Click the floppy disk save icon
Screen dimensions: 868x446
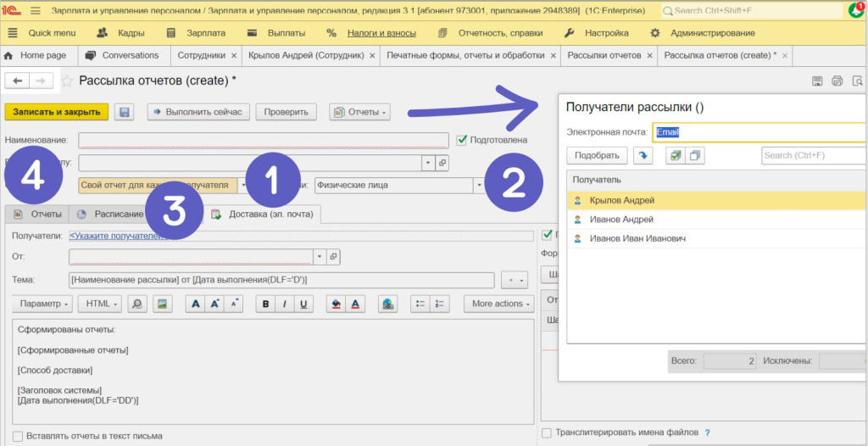pos(125,112)
